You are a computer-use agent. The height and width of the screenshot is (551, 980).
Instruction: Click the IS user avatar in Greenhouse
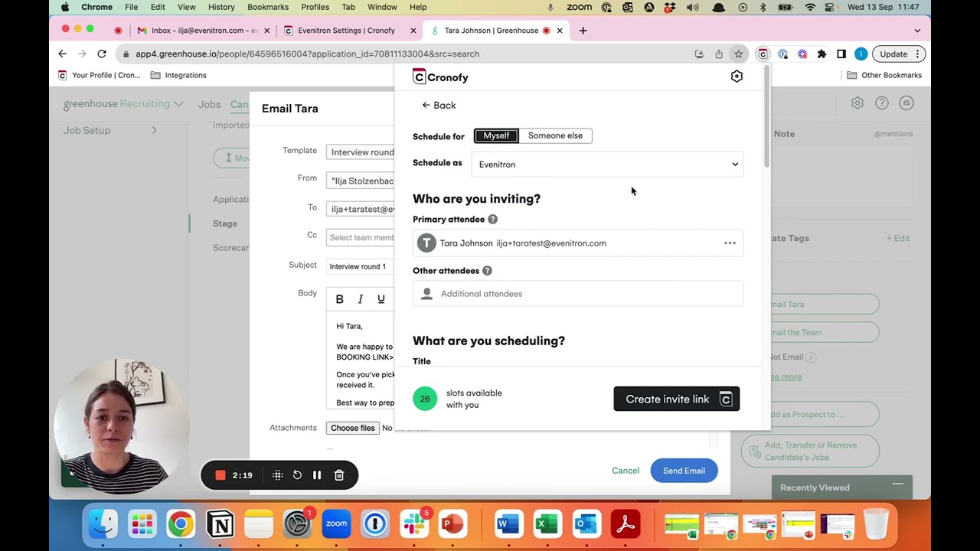(906, 103)
